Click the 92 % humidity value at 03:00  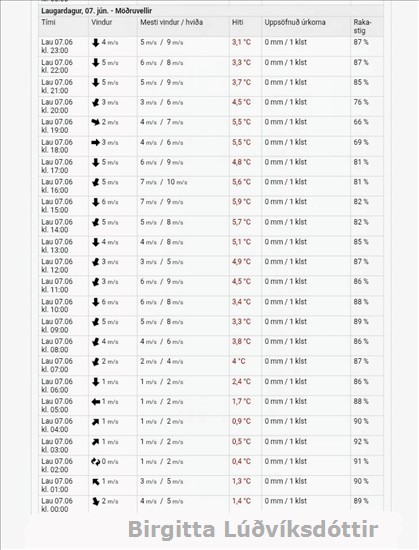point(361,442)
